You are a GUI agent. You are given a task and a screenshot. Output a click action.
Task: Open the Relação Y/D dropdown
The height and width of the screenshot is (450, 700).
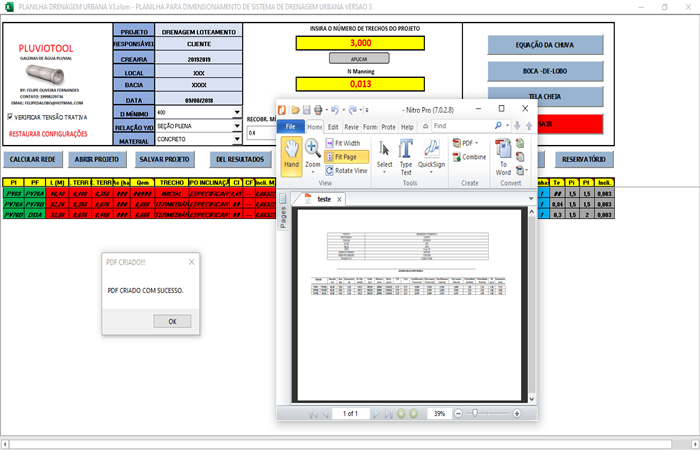pos(237,126)
